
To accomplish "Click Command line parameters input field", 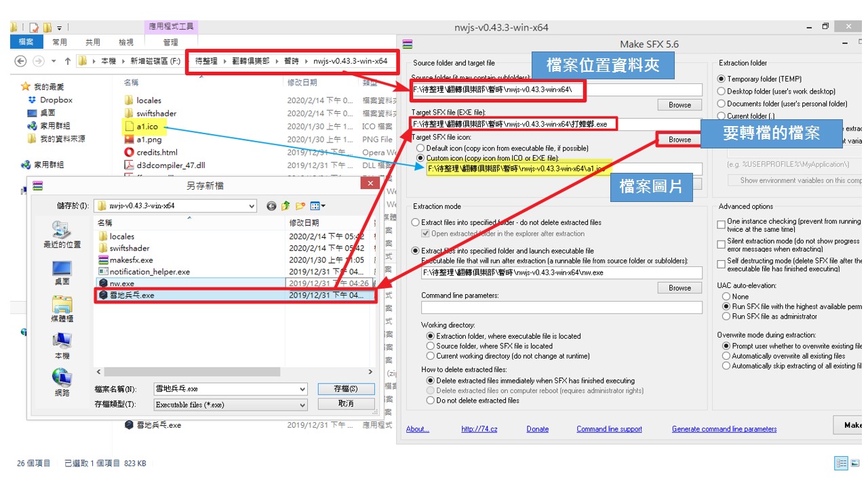I will (561, 307).
